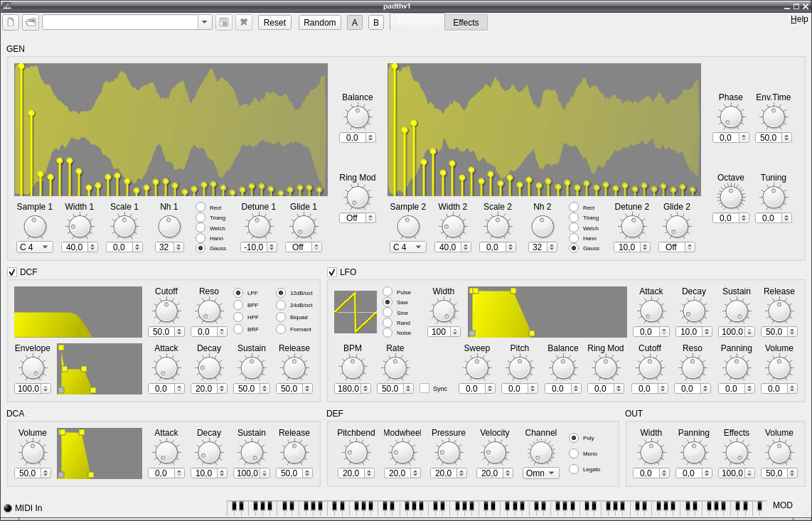The width and height of the screenshot is (812, 521).
Task: Switch to the Effects tab
Action: click(466, 23)
